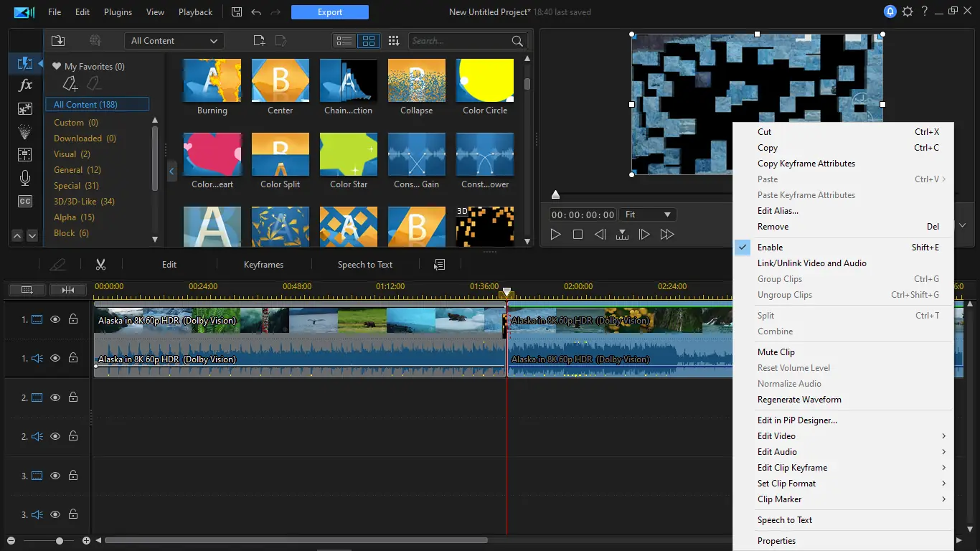Image resolution: width=980 pixels, height=551 pixels.
Task: Toggle visibility eye on video track 1
Action: pyautogui.click(x=55, y=319)
